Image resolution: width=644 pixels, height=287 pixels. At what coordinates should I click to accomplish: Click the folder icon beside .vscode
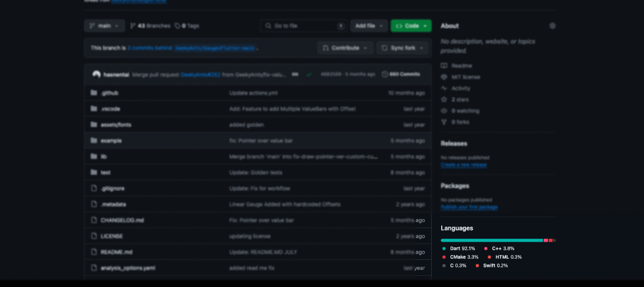click(x=94, y=109)
